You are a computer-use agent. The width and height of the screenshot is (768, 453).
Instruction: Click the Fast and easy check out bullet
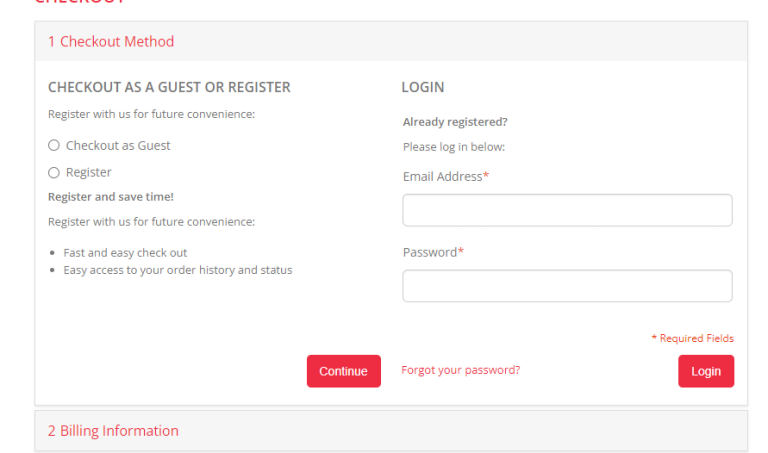tap(125, 253)
